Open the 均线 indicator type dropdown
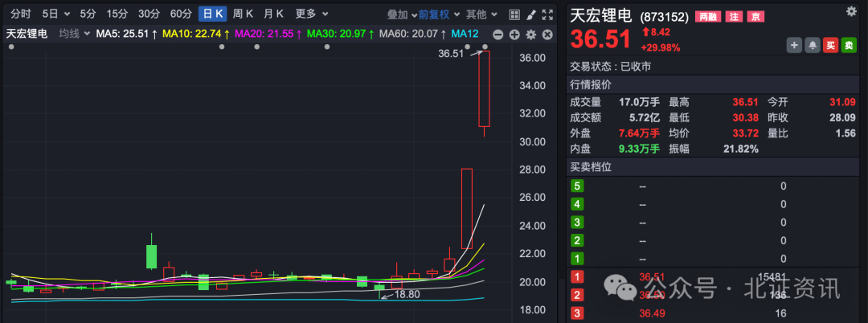The image size is (868, 323). (x=75, y=34)
